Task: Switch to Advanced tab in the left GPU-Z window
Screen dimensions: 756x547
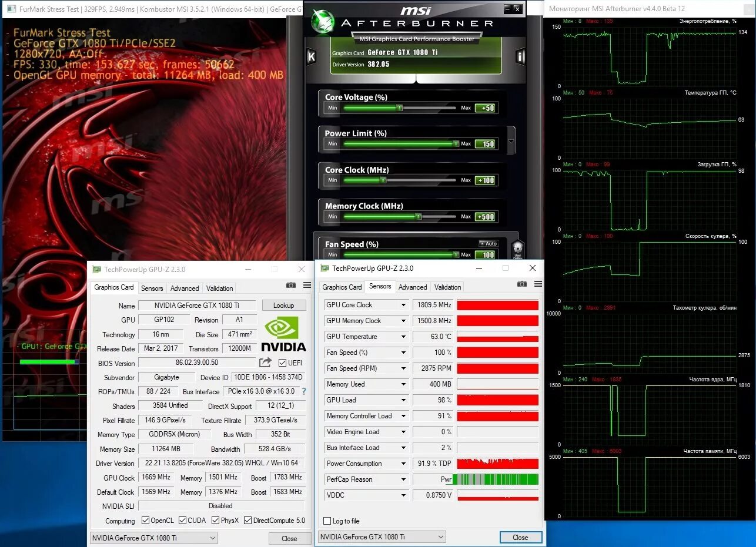Action: [185, 288]
